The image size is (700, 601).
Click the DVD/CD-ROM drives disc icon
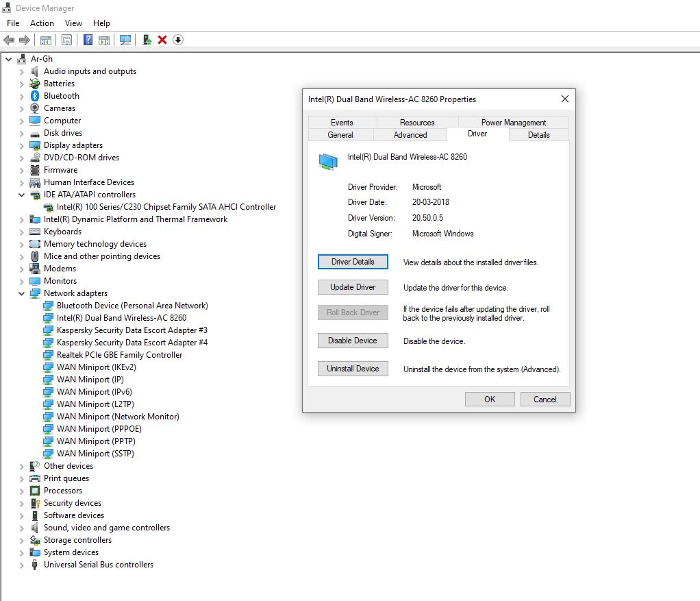click(x=35, y=158)
